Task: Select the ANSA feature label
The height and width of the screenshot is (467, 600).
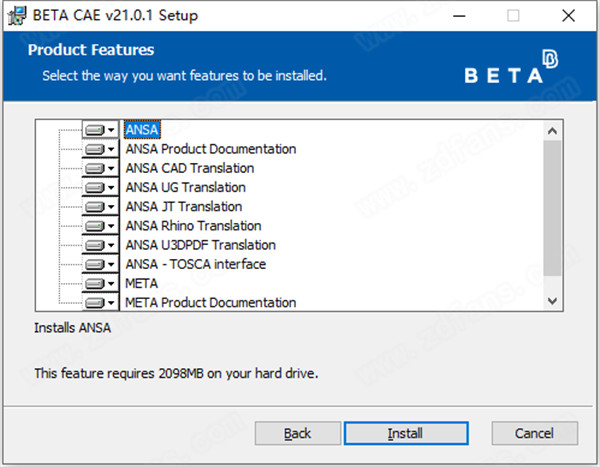Action: [142, 130]
